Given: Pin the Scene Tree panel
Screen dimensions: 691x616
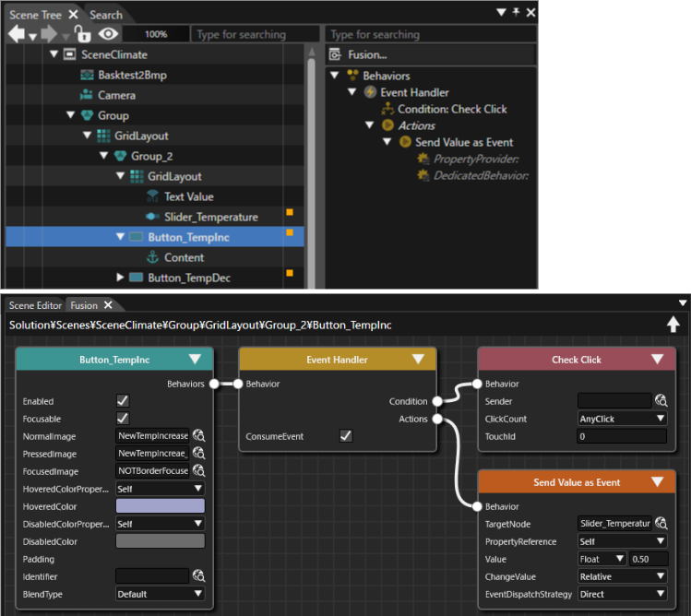Looking at the screenshot, I should 516,12.
